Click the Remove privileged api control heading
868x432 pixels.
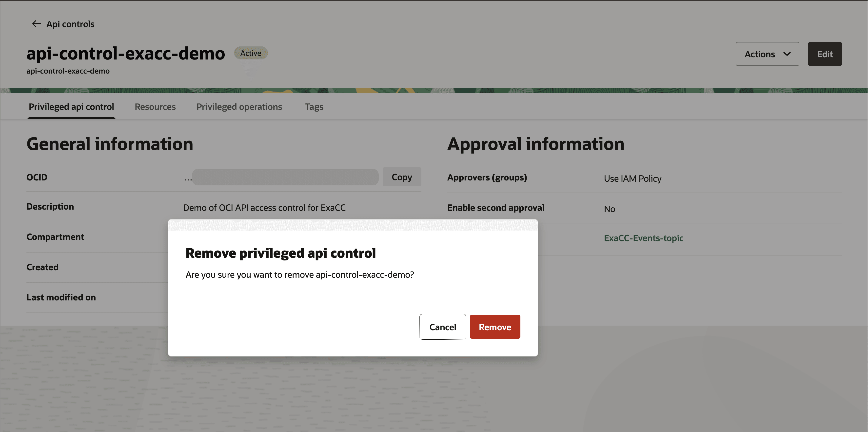(280, 253)
